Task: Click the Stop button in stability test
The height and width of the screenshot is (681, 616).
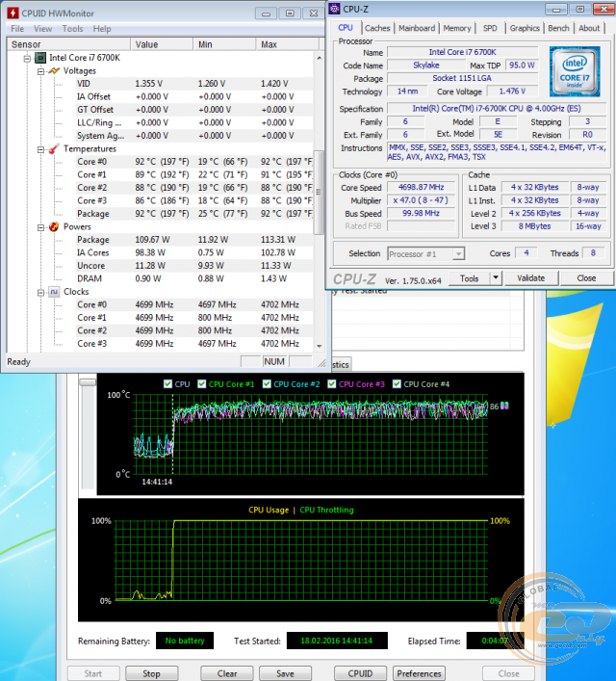Action: 151,673
